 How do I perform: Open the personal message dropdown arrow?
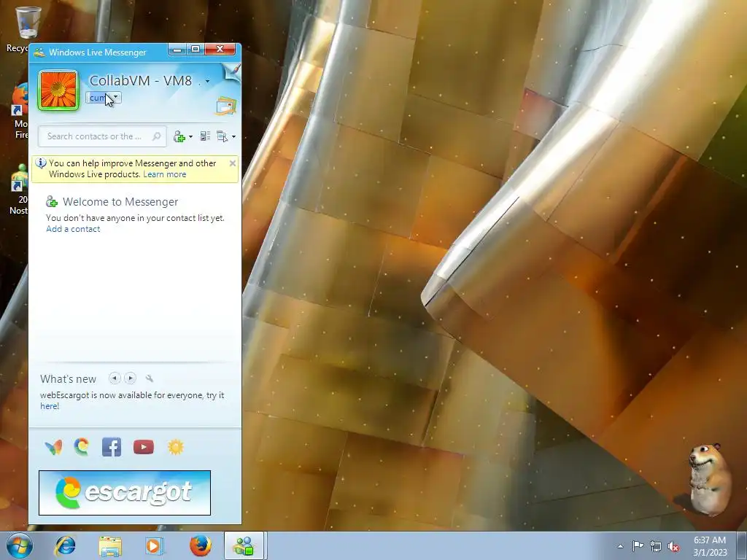pyautogui.click(x=116, y=97)
